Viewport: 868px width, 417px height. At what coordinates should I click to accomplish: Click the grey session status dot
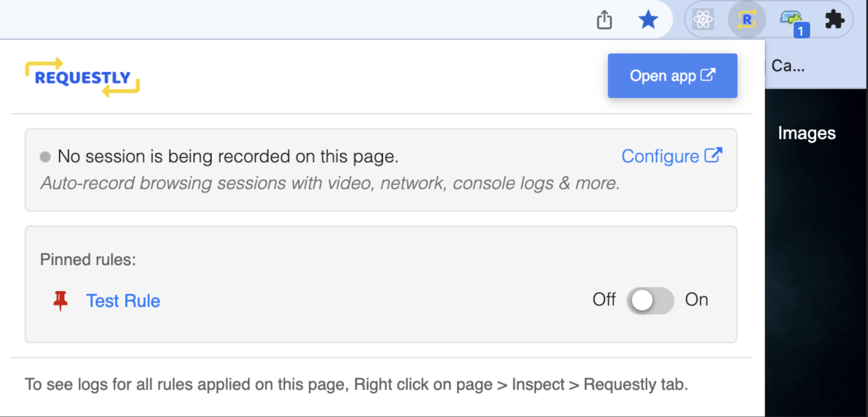45,157
